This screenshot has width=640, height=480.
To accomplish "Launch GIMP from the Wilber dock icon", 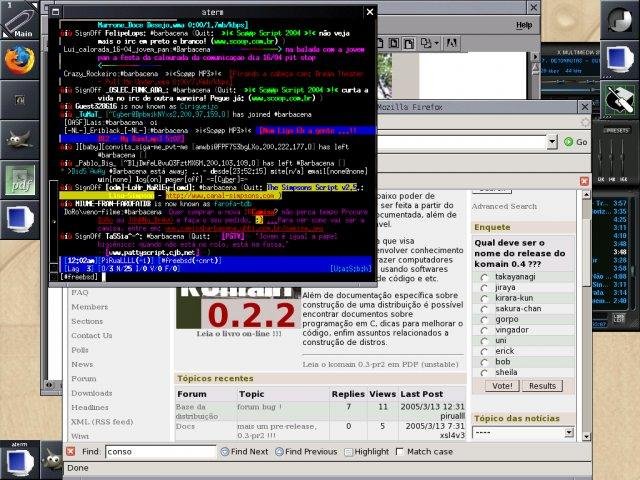I will coord(20,140).
